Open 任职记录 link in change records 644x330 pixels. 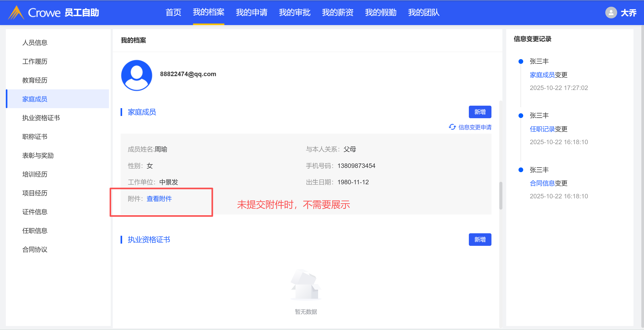[542, 129]
